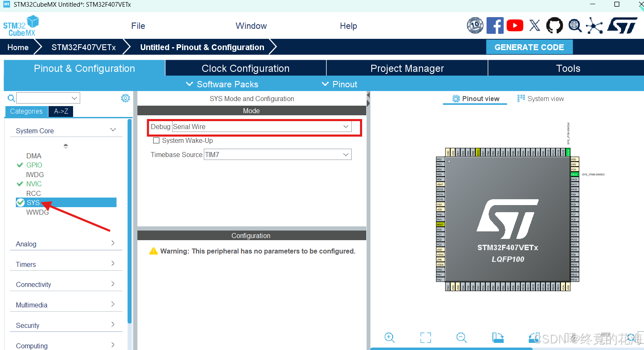Click the 10-year anniversary badge icon
The height and width of the screenshot is (350, 644).
[x=475, y=25]
